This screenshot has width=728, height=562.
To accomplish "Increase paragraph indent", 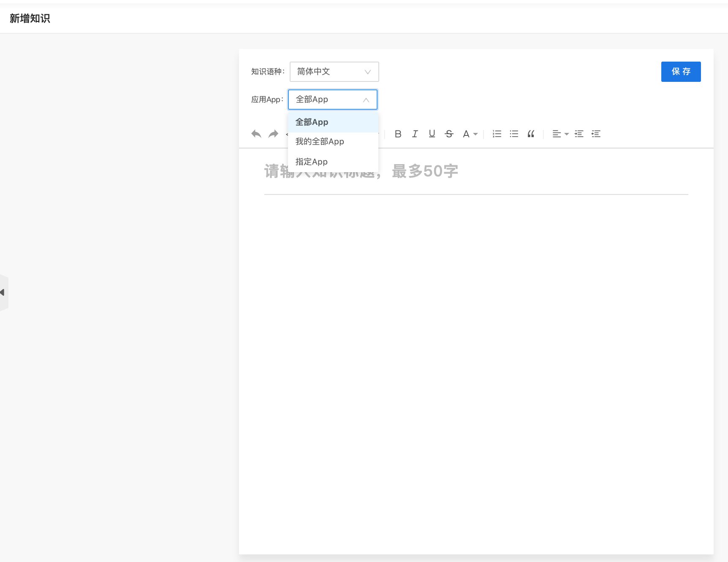I will point(579,134).
